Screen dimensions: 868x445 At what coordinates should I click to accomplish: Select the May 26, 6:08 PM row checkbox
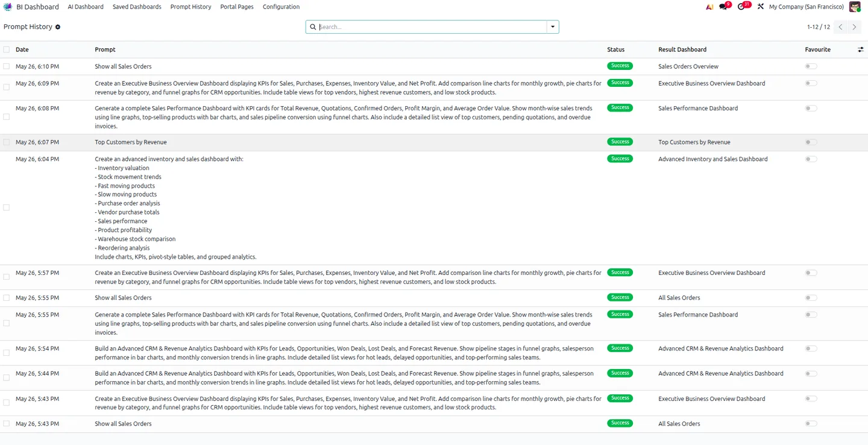[7, 117]
